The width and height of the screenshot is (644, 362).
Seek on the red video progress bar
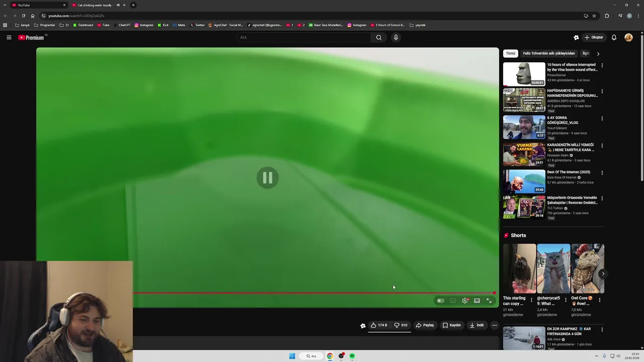click(x=314, y=293)
